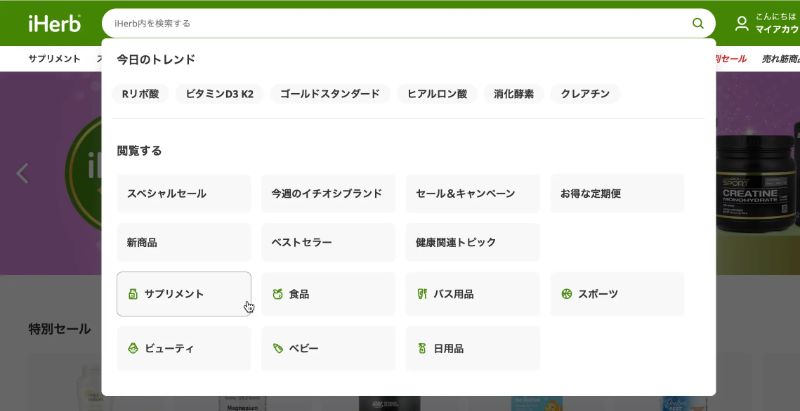Screen dimensions: 800x411
Task: Click the 日用品 household icon
Action: (422, 348)
